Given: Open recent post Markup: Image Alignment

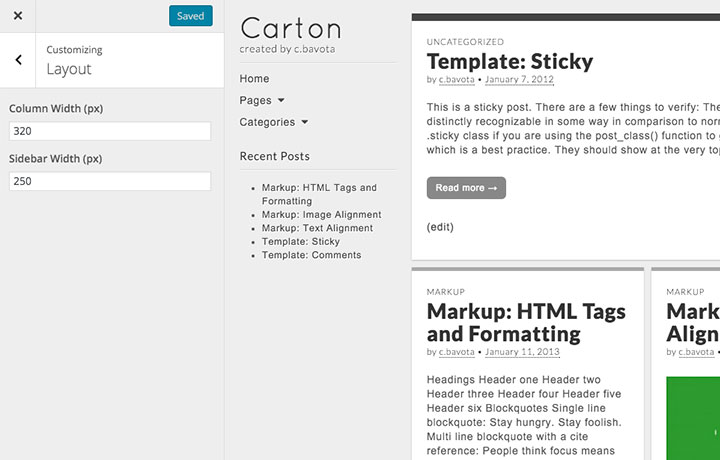Looking at the screenshot, I should [321, 214].
